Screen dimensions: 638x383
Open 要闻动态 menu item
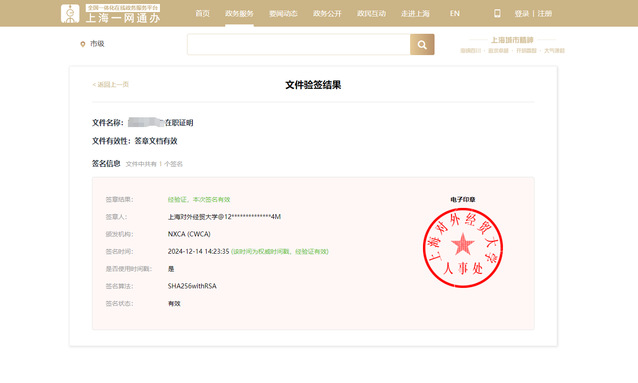(x=283, y=13)
